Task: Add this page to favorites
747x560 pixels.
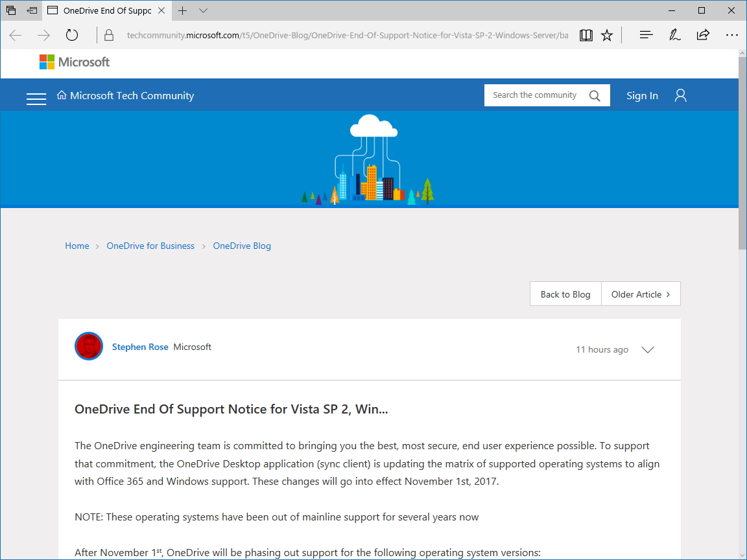Action: tap(607, 35)
